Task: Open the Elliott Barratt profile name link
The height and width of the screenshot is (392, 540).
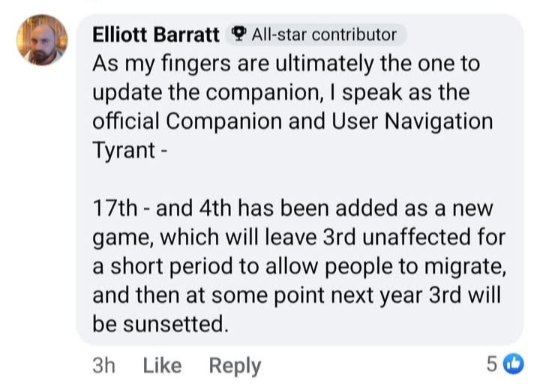Action: tap(156, 34)
